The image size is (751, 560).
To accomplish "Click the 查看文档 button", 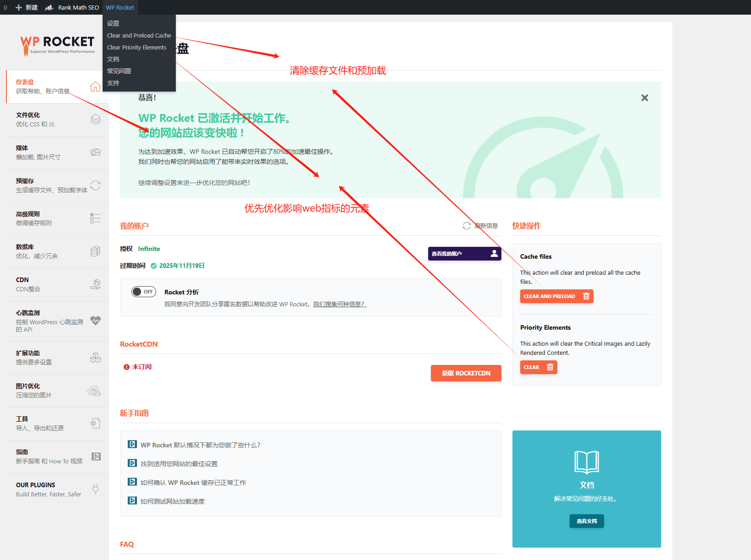I will [x=587, y=521].
